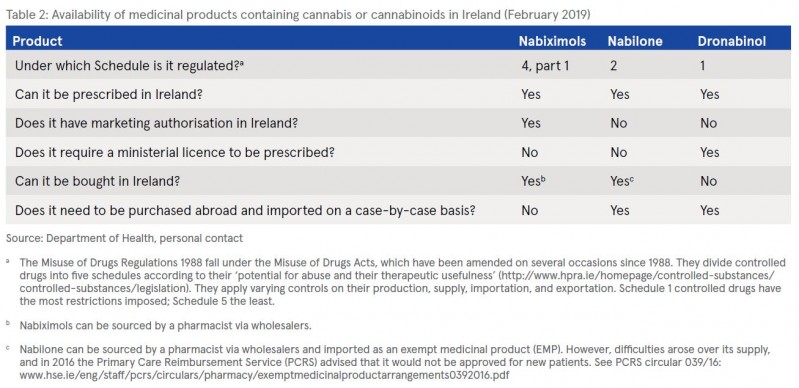Click the 'Source: Department of Health' line
The width and height of the screenshot is (799, 388).
124,238
